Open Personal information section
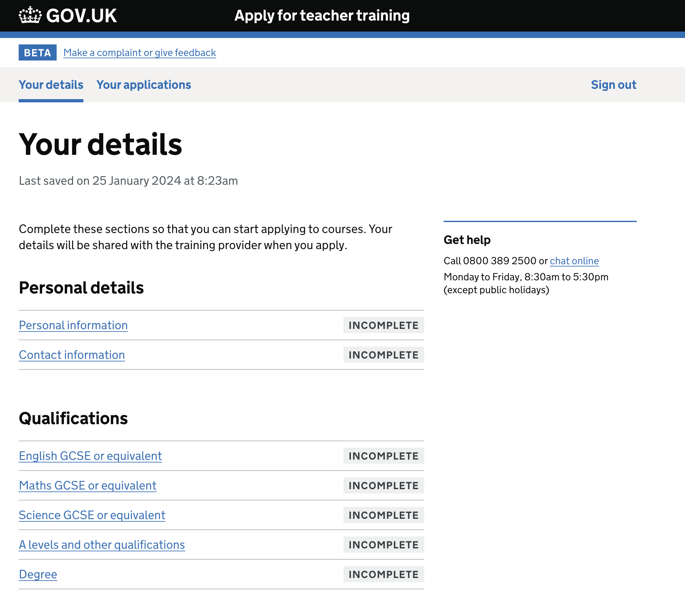Screen dimensions: 685x616 (73, 325)
